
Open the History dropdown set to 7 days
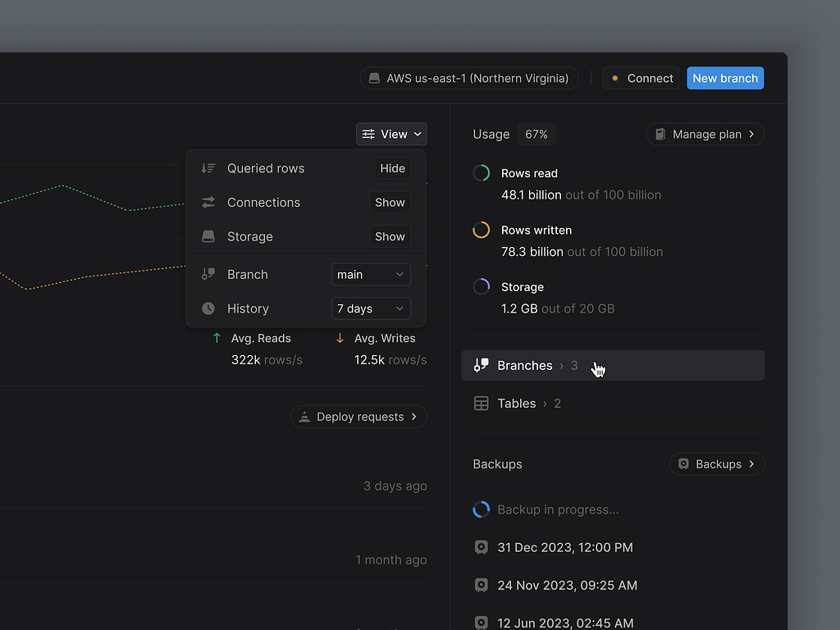click(x=371, y=308)
